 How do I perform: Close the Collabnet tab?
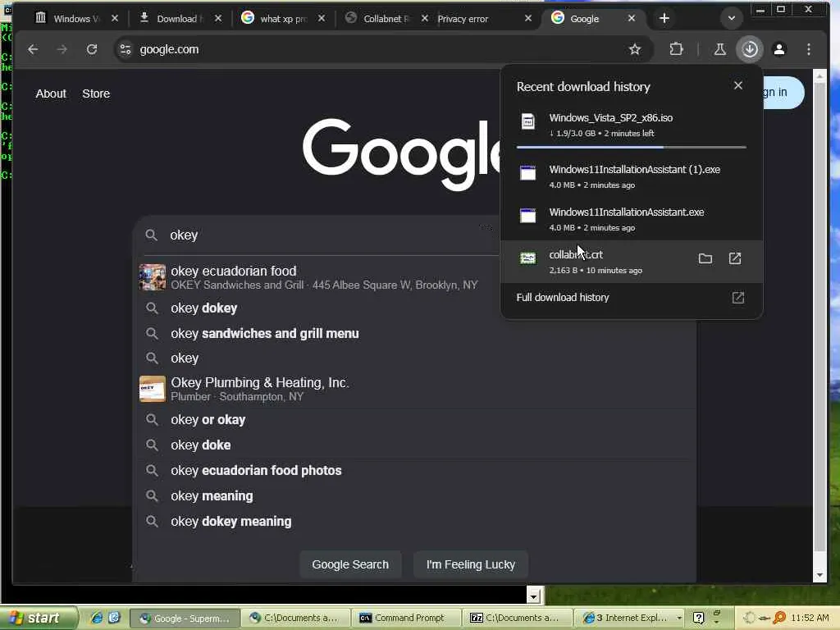pos(424,18)
